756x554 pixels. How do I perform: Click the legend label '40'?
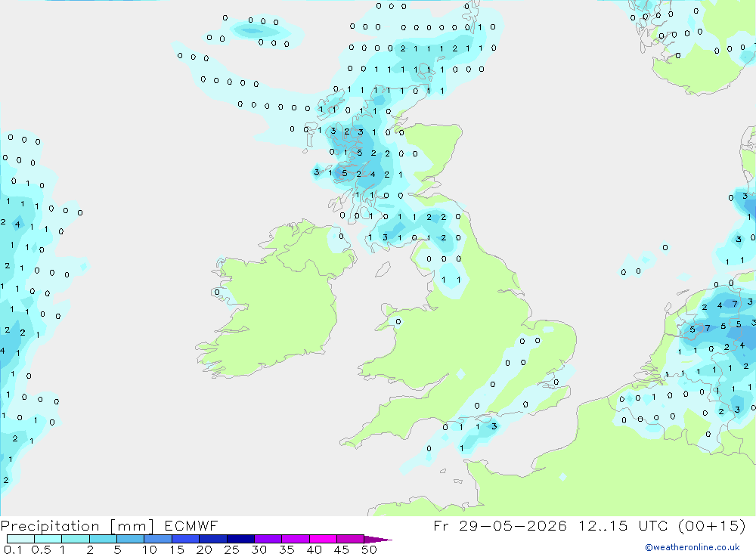314,549
